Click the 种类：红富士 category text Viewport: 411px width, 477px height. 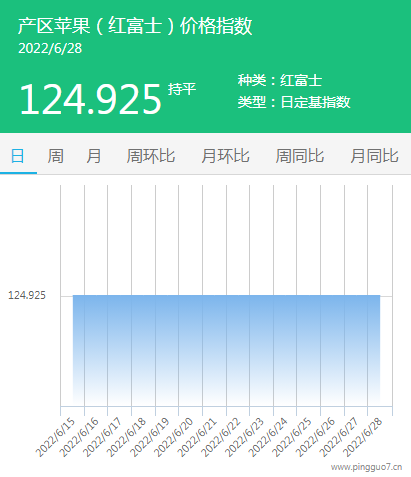tap(280, 80)
